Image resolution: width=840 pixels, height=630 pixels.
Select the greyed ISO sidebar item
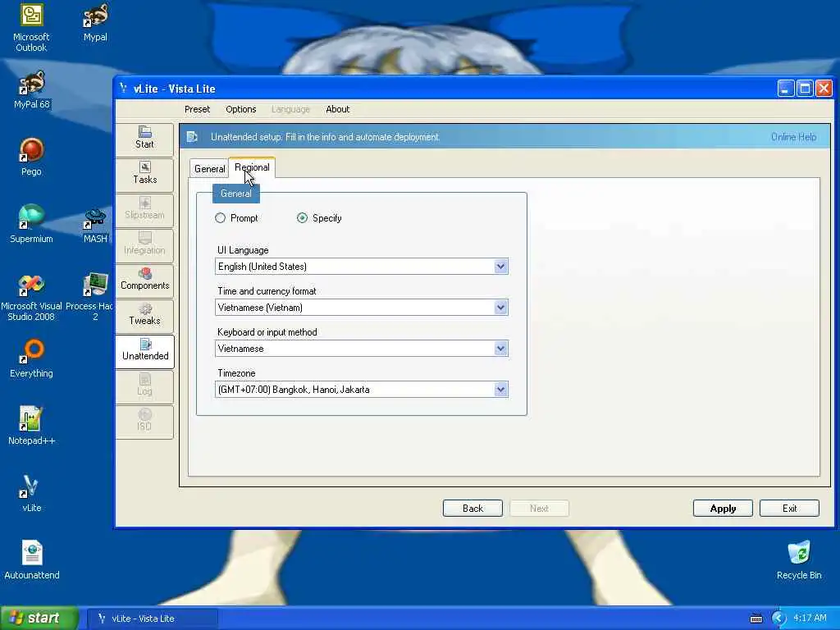pos(144,421)
